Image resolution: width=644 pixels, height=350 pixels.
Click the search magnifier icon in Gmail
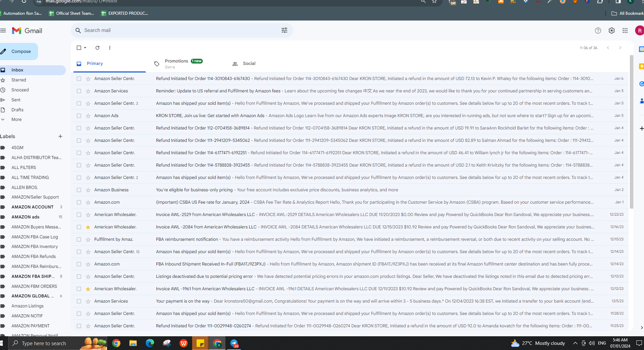78,31
